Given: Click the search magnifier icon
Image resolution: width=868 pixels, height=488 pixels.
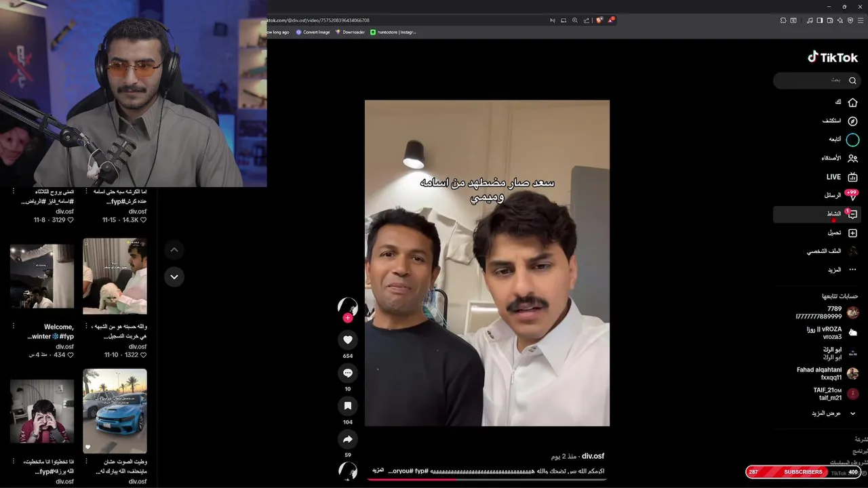Looking at the screenshot, I should (853, 80).
